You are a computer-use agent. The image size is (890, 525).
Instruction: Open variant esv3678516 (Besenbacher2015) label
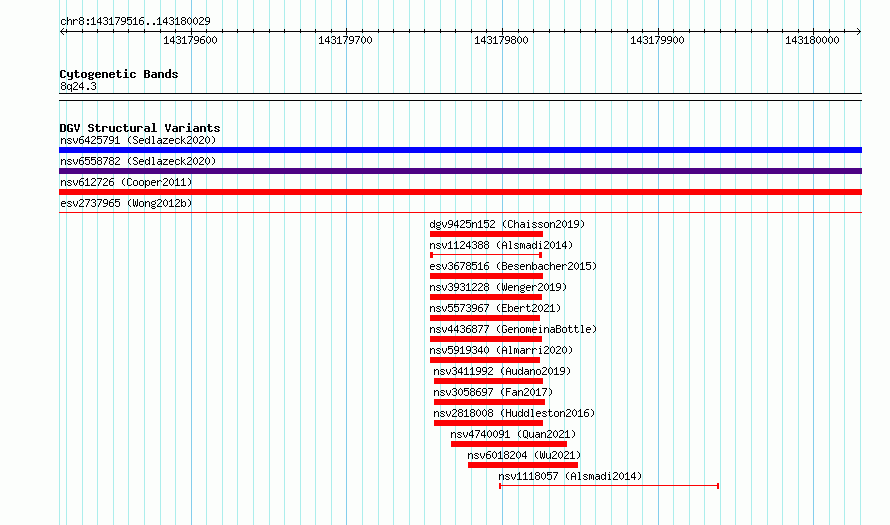coord(513,266)
